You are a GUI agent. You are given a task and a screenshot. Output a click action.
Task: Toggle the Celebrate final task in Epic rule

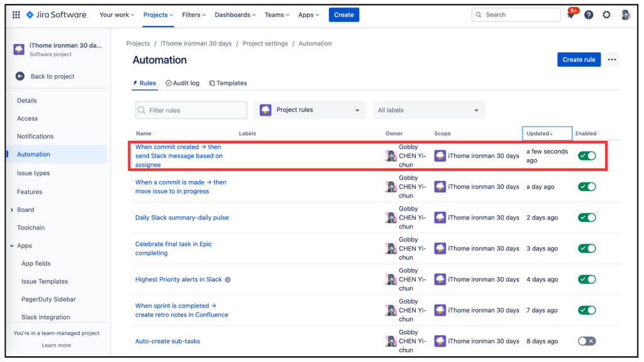tap(587, 248)
